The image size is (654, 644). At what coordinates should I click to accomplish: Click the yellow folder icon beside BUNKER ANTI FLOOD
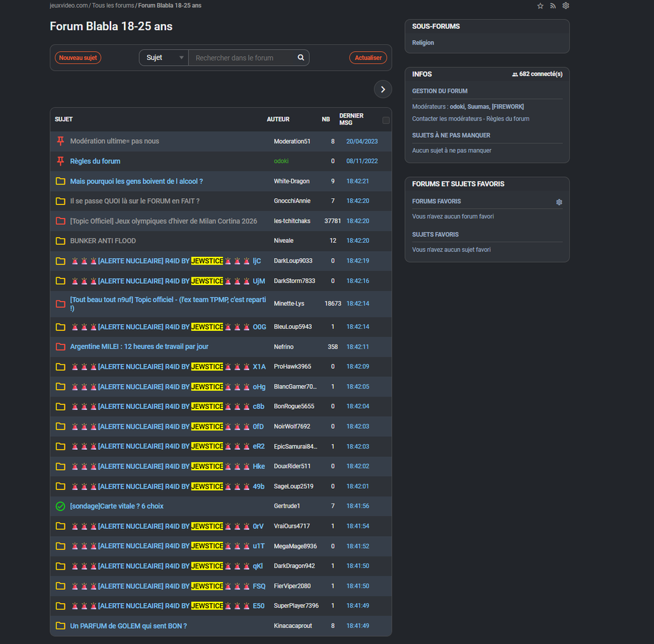pyautogui.click(x=61, y=241)
